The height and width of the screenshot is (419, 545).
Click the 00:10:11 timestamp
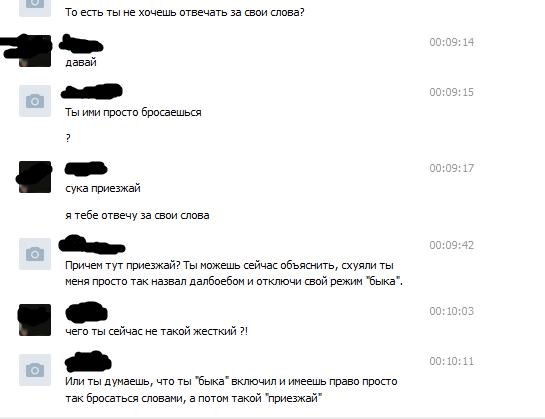pos(452,361)
